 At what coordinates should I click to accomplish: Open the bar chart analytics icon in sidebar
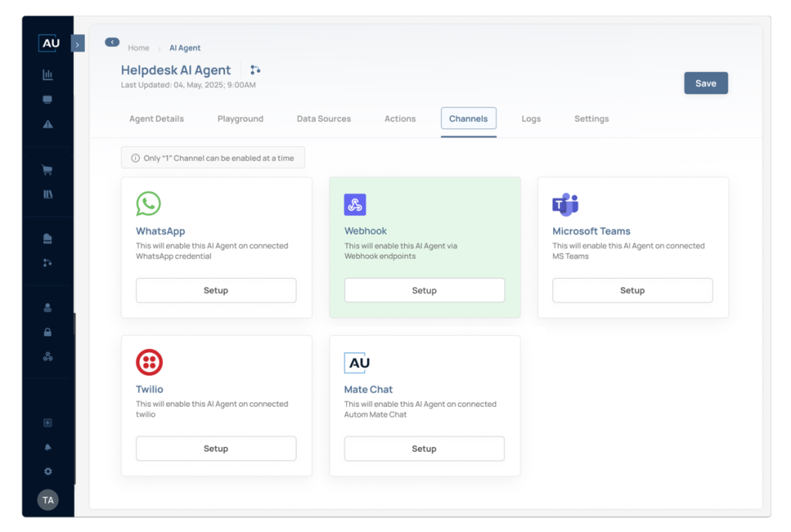(48, 75)
